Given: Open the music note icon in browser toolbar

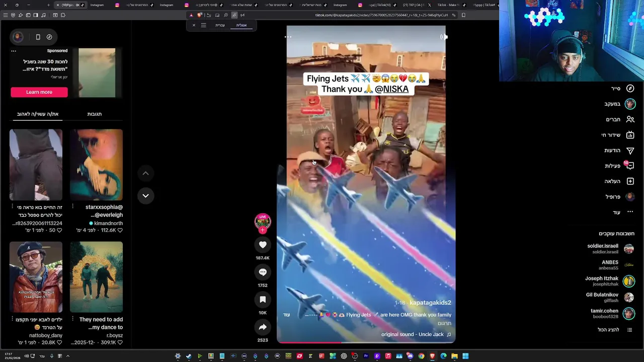Looking at the screenshot, I should [44, 15].
